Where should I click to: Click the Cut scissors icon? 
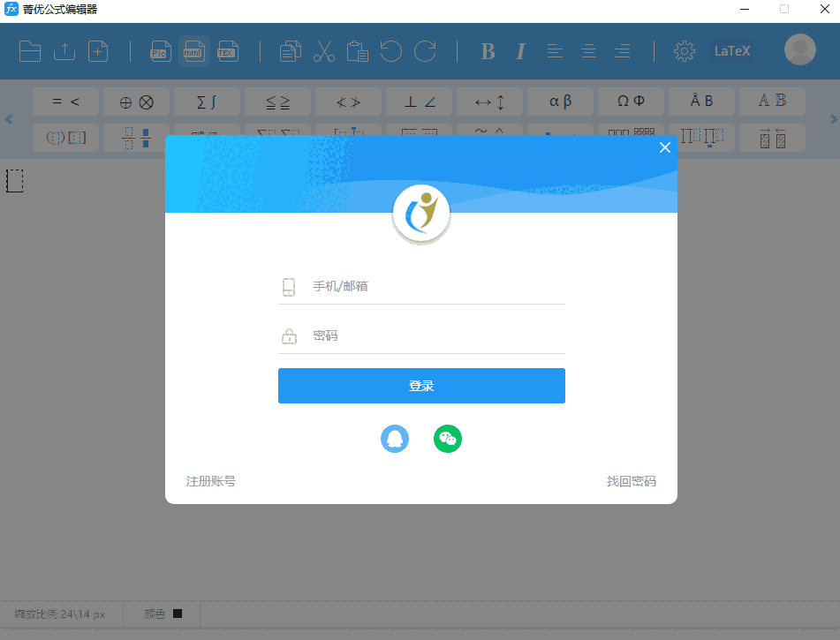pos(324,51)
